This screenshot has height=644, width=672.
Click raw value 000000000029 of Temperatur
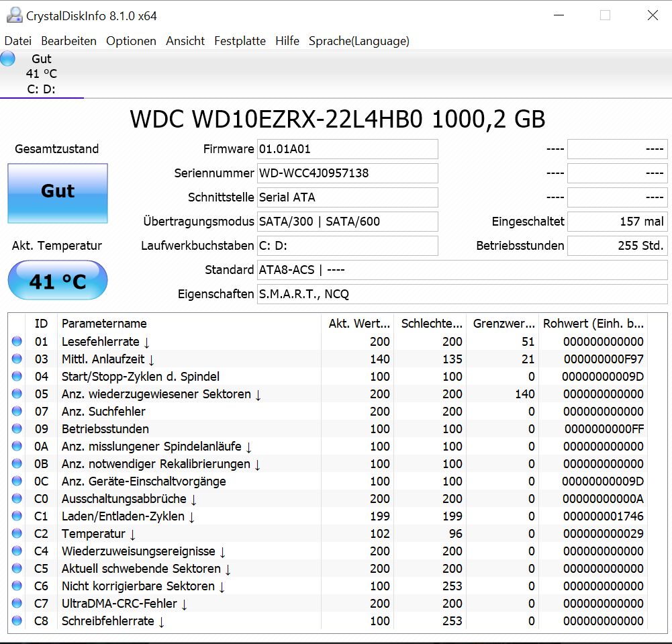click(x=604, y=534)
